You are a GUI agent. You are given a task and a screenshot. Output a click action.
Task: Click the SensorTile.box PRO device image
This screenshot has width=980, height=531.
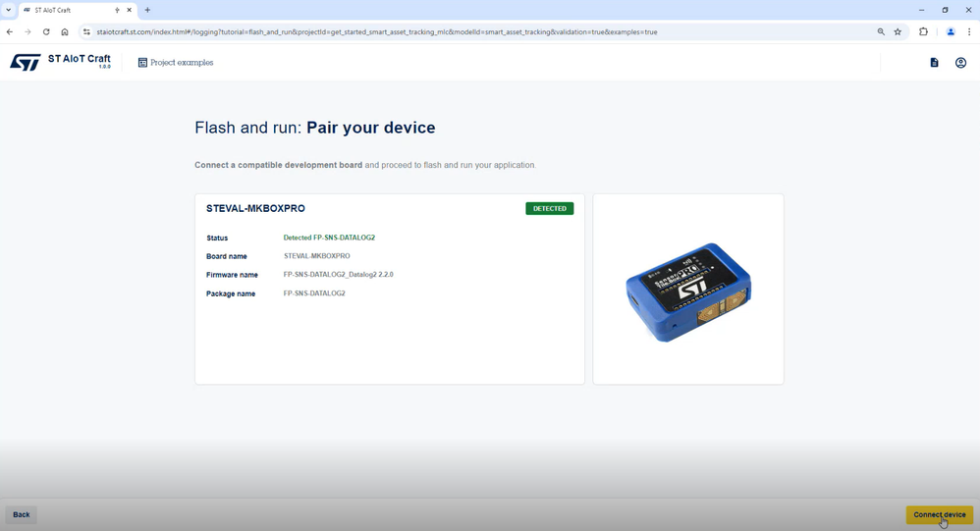pos(688,292)
